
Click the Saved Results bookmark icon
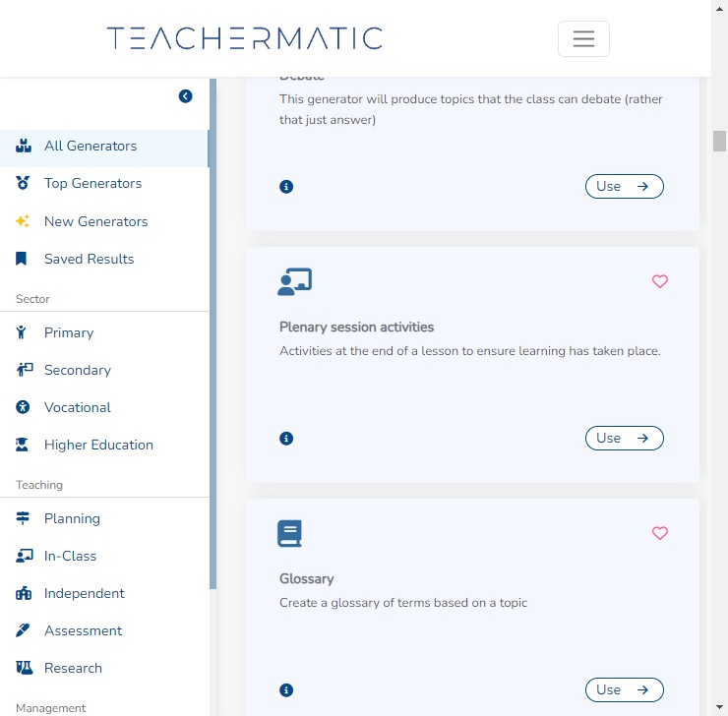(x=21, y=259)
